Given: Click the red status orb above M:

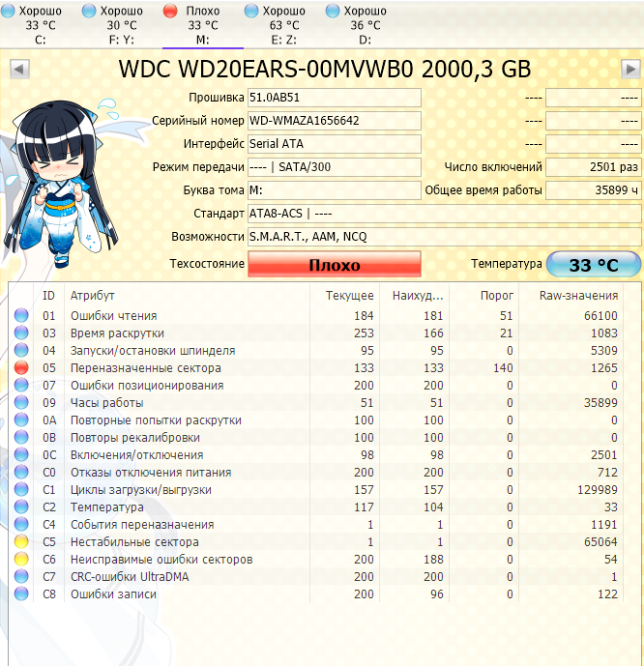Looking at the screenshot, I should click(x=170, y=11).
